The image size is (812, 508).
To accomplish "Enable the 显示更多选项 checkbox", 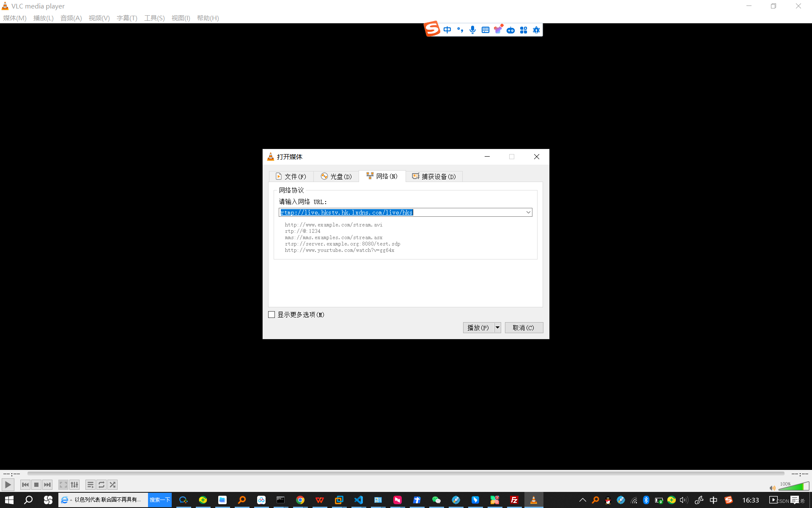I will (272, 315).
